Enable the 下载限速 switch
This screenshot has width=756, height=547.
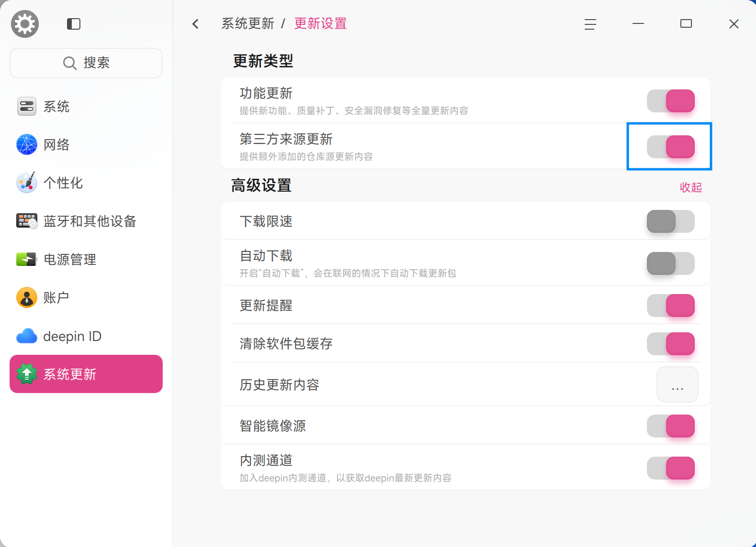click(670, 221)
